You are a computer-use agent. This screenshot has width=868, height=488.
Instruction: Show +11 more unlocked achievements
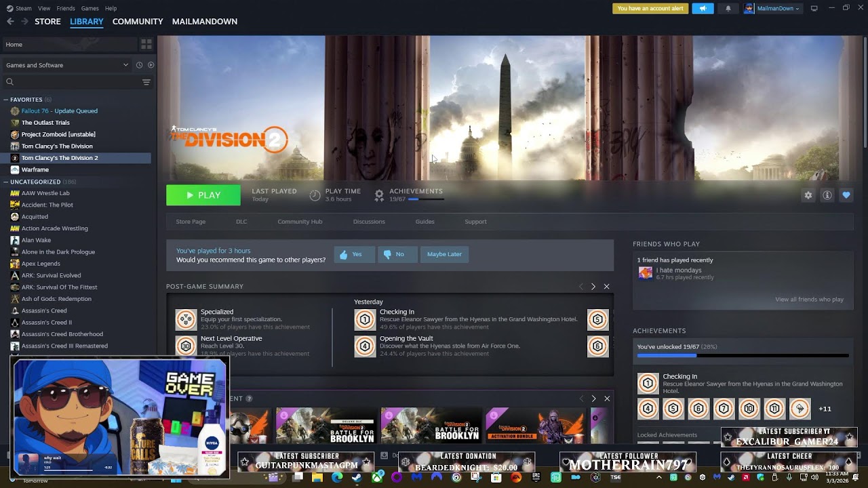coord(825,409)
